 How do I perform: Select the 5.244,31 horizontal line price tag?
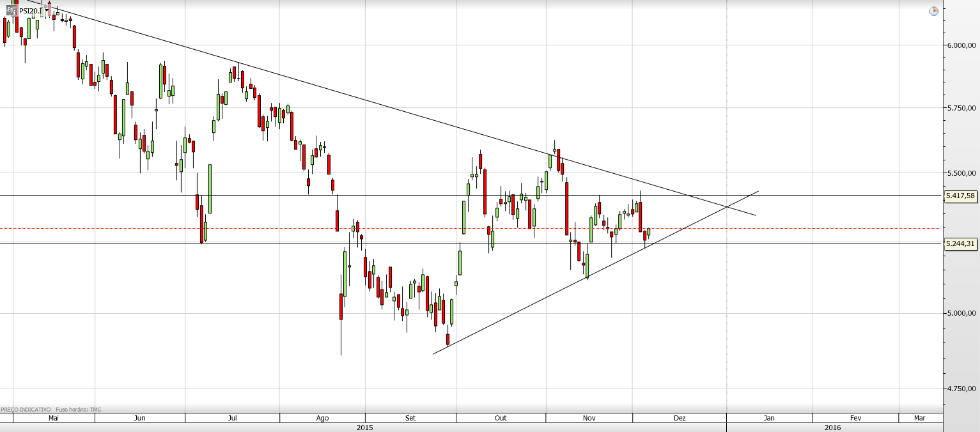click(961, 243)
